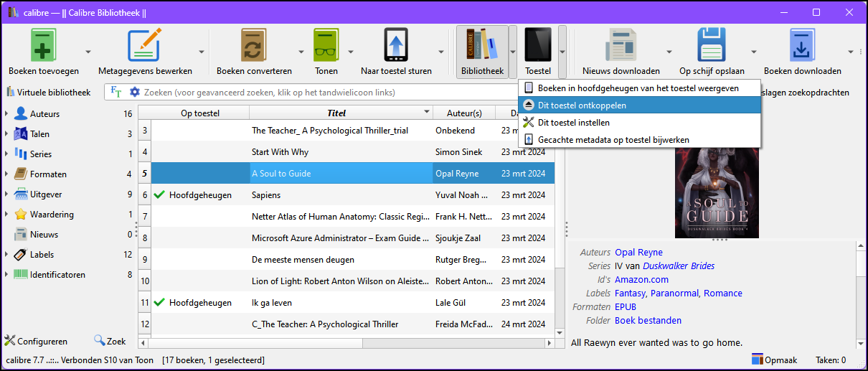The height and width of the screenshot is (371, 868).
Task: Open Opal Reyne author link
Action: (638, 252)
